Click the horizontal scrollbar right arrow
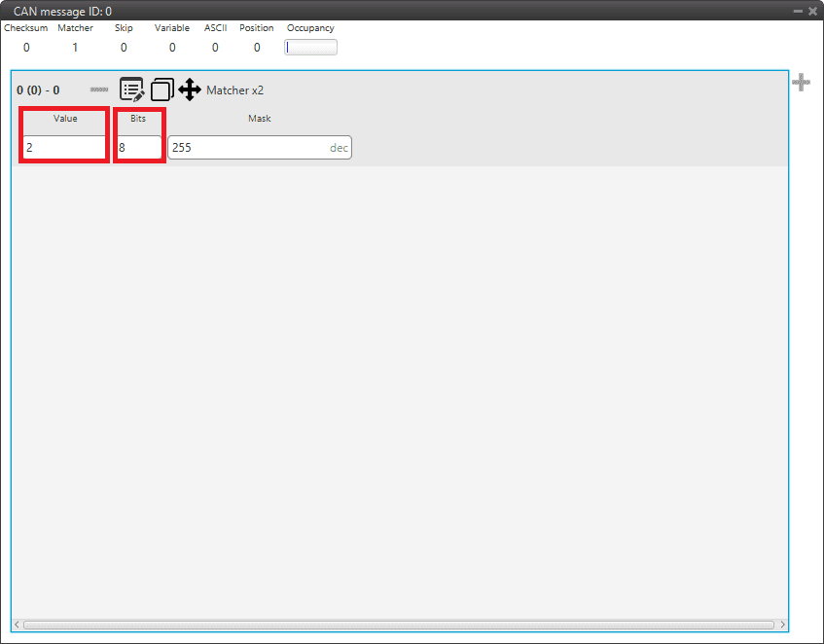 781,625
